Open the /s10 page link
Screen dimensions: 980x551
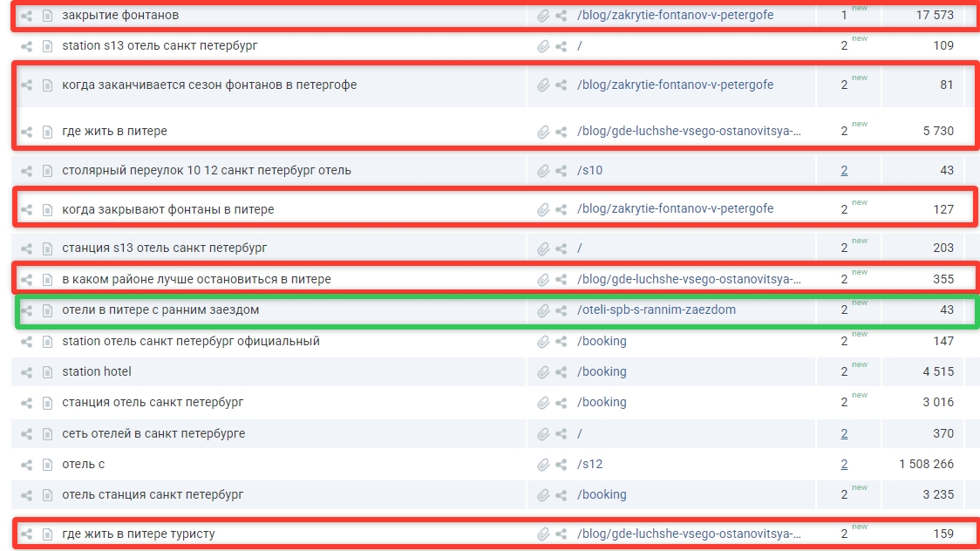(x=590, y=170)
